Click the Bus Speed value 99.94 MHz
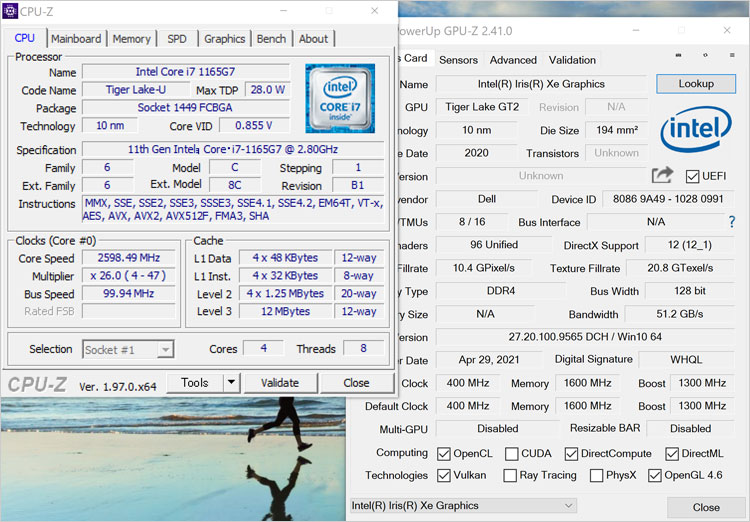 [x=129, y=293]
